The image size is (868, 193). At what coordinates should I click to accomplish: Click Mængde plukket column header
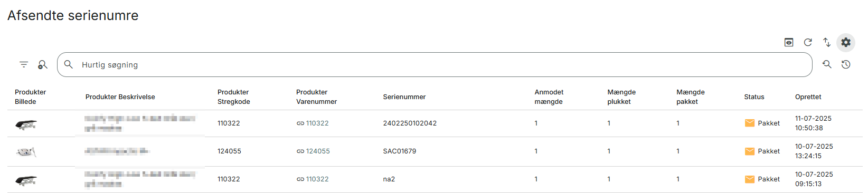coord(621,97)
